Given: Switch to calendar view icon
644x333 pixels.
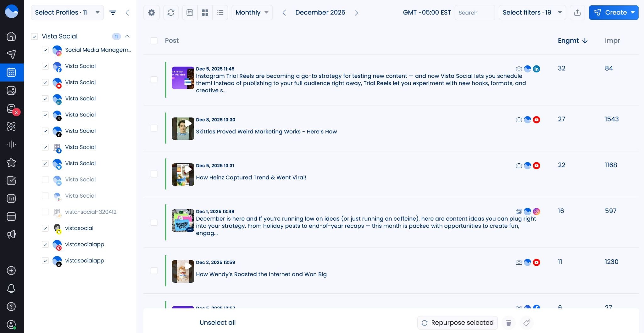Looking at the screenshot, I should pyautogui.click(x=190, y=13).
